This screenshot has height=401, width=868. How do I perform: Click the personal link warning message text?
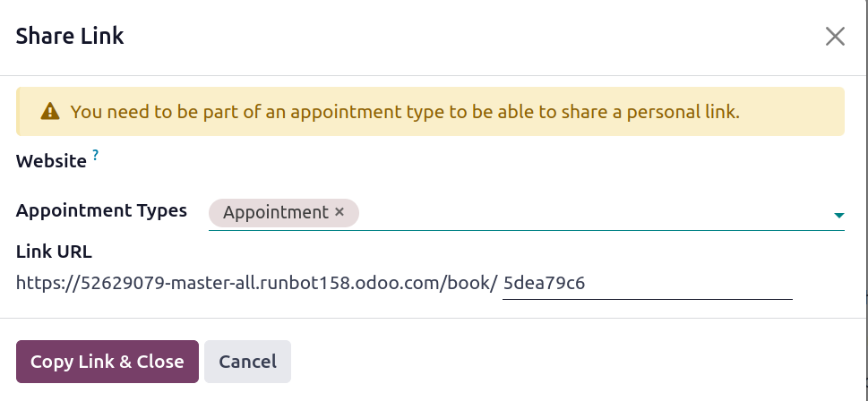[405, 112]
